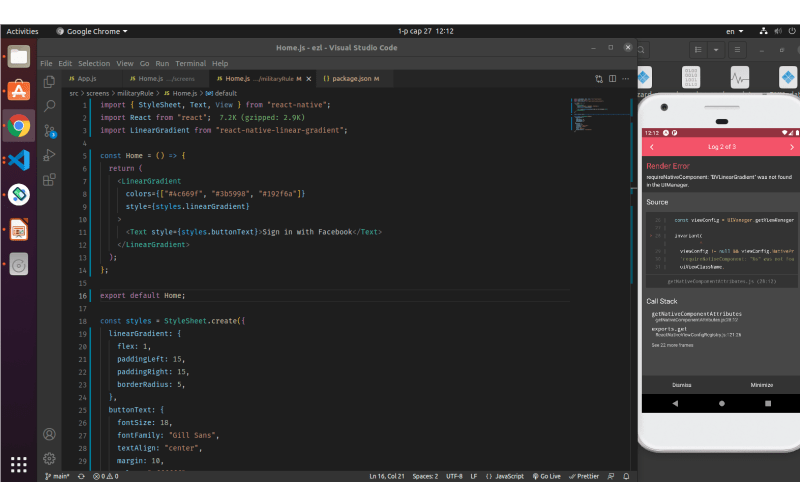Click the UTF-8 encoding indicator
Image resolution: width=800 pixels, height=482 pixels.
pos(454,476)
